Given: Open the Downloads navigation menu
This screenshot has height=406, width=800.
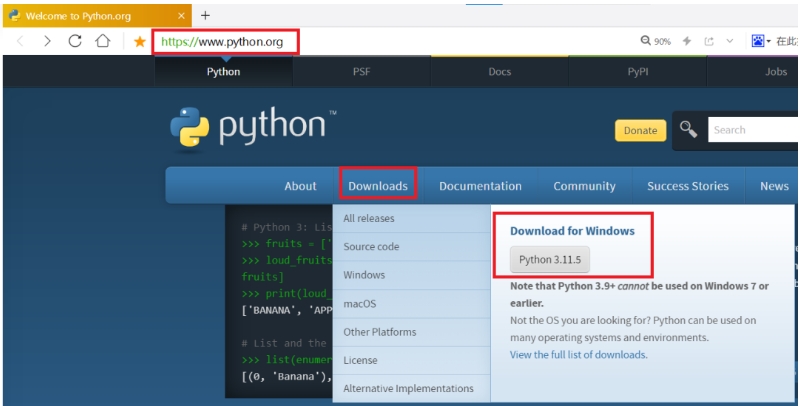Looking at the screenshot, I should coord(378,186).
